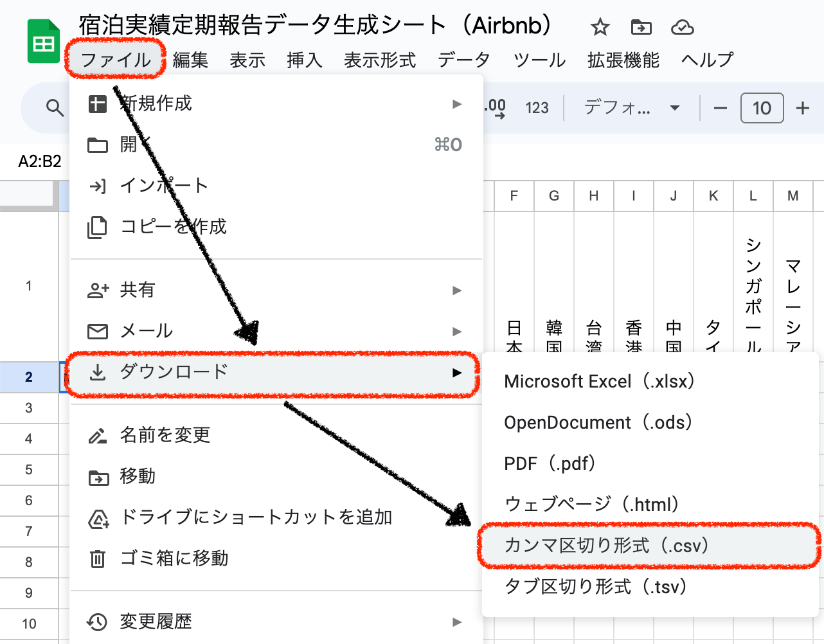824x644 pixels.
Task: Open the default font dropdown
Action: click(631, 108)
